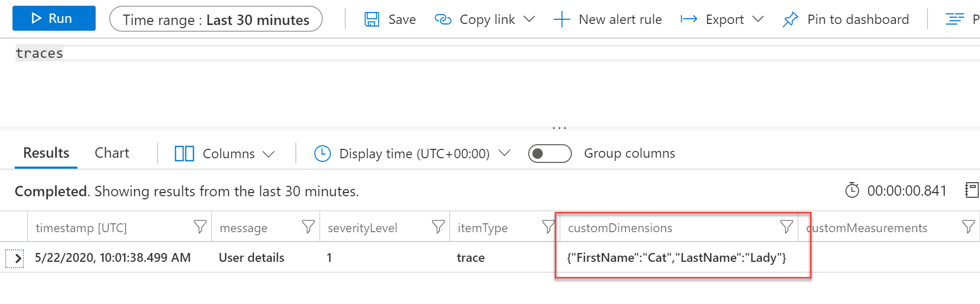Screen dimensions: 980x304
Task: Click the Copy link icon
Action: click(x=443, y=19)
